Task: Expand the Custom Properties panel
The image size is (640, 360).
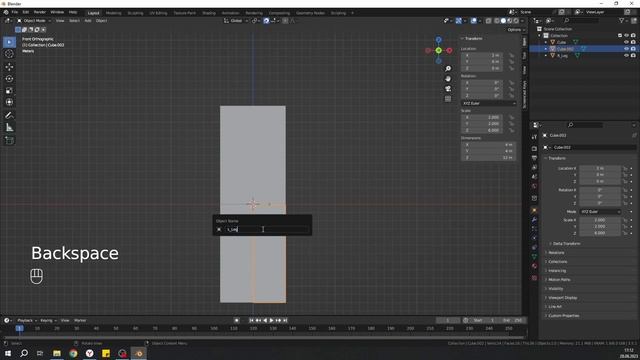Action: (563, 316)
